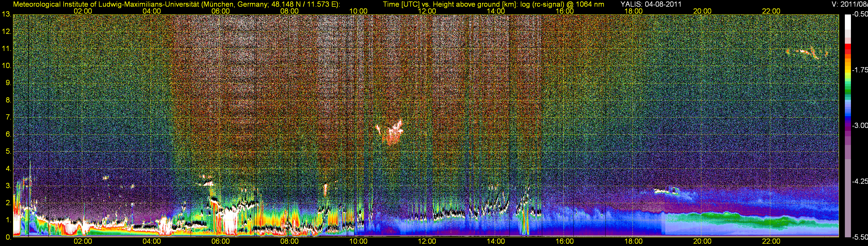The image size is (868, 246).
Task: Click the 6 km height axis label
Action: pos(8,135)
